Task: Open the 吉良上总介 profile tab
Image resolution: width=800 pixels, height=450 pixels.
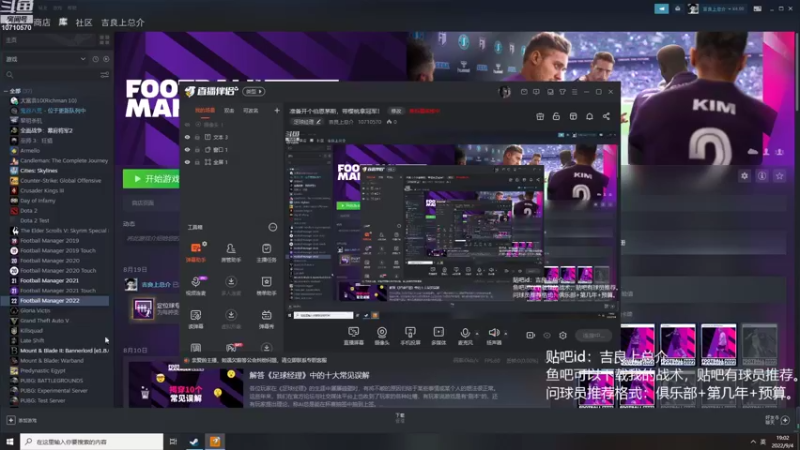Action: 123,22
